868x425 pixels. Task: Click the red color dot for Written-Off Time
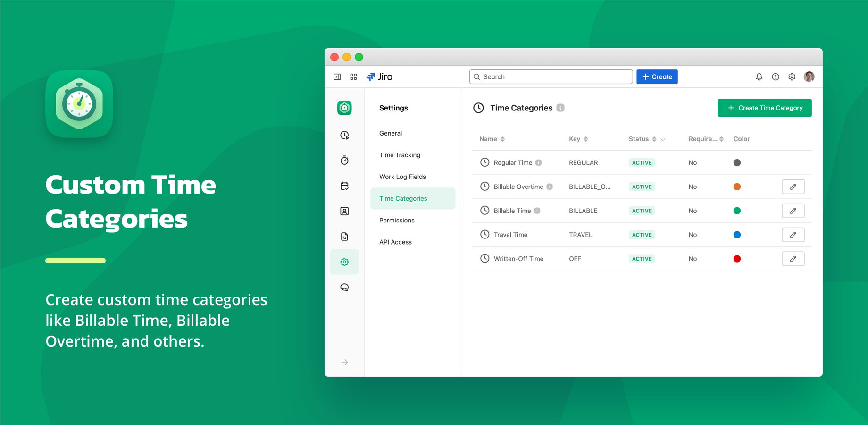737,259
